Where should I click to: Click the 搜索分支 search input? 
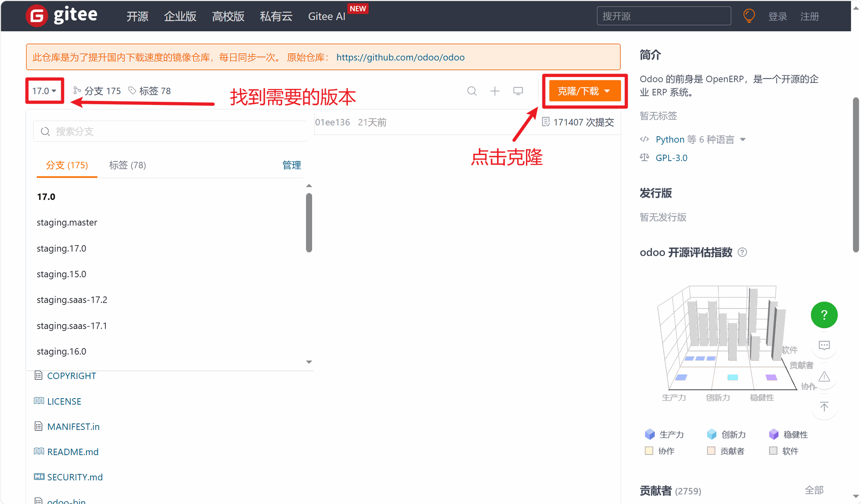point(170,131)
